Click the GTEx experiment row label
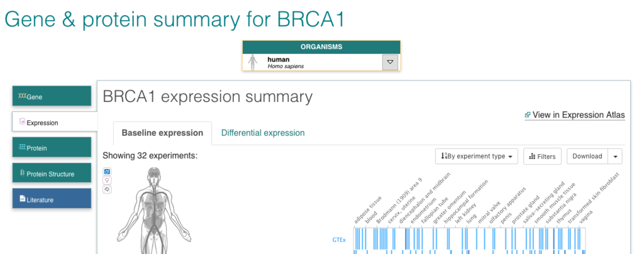Screen dimensions: 644x254 [x=339, y=240]
